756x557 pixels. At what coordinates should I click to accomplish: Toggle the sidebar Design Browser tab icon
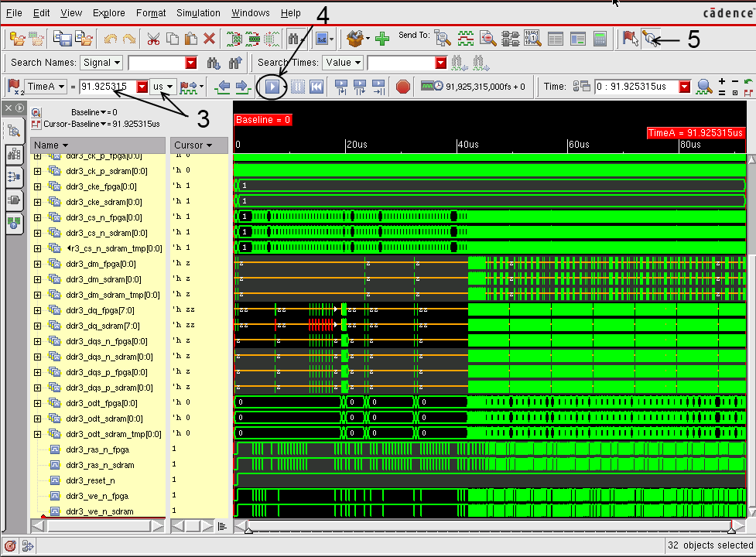pos(14,132)
